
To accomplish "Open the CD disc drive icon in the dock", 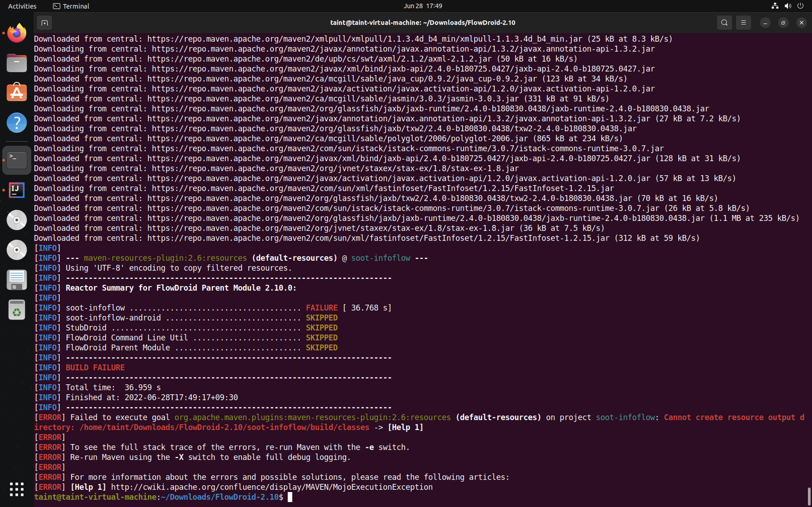I will click(x=17, y=220).
